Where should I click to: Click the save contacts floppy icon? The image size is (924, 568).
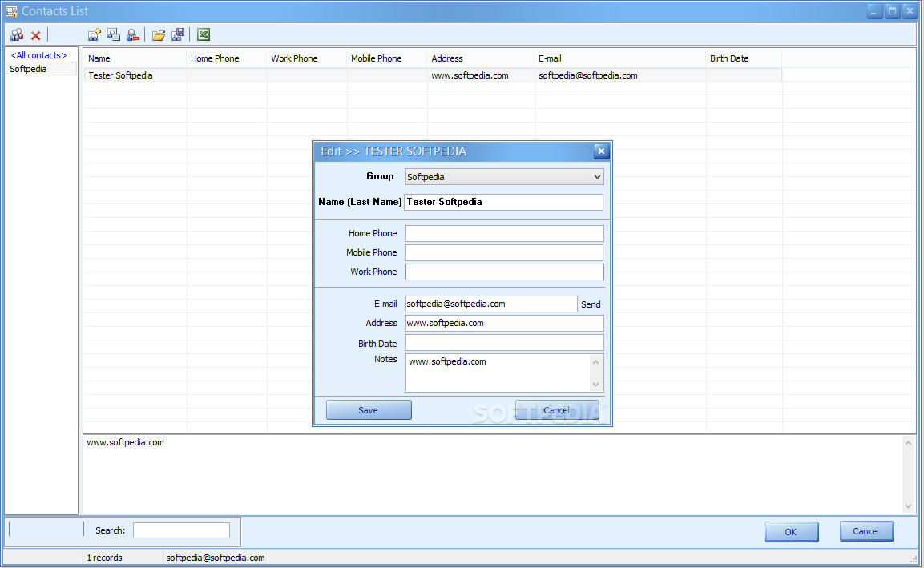point(178,34)
